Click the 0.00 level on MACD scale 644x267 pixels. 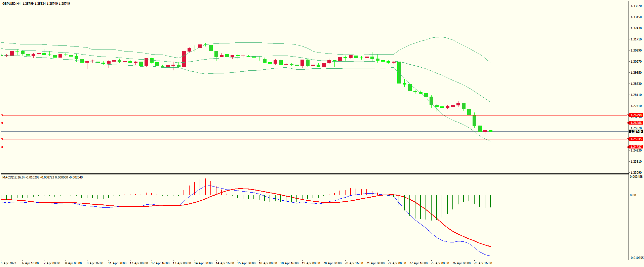pyautogui.click(x=633, y=195)
